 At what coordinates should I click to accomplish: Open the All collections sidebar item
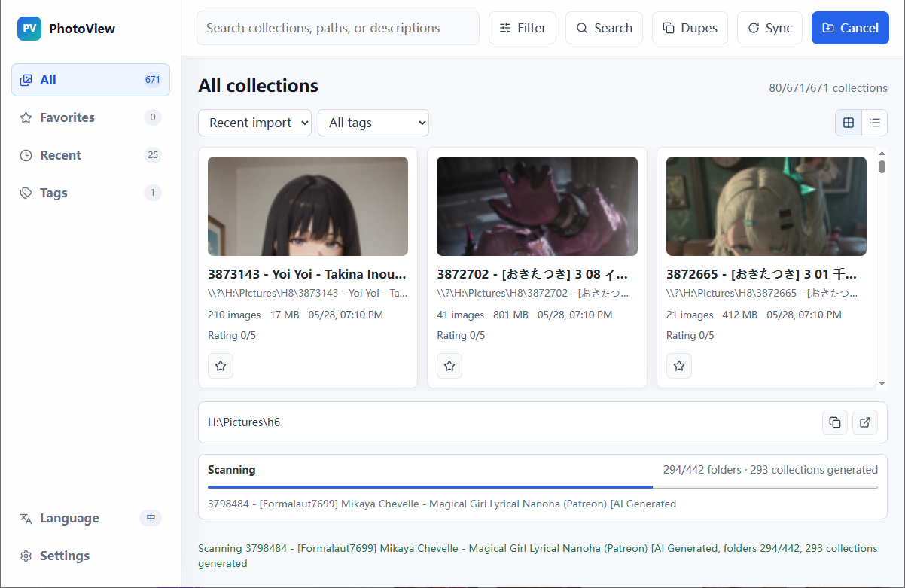(90, 80)
